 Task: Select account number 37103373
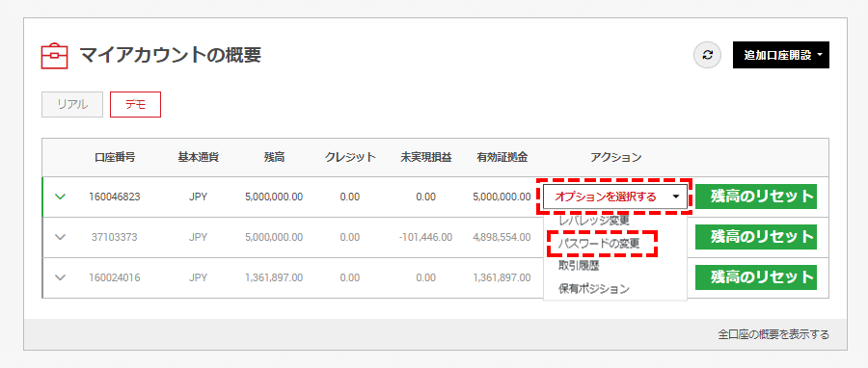coord(115,238)
